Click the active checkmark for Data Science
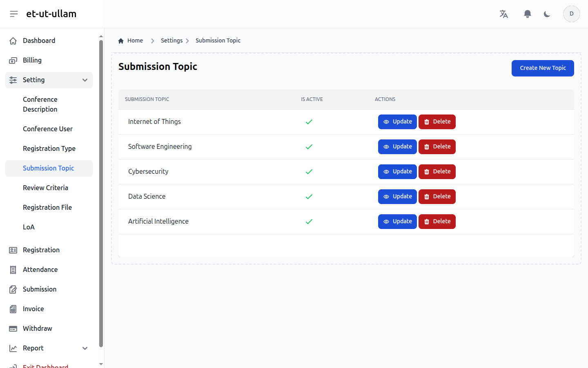This screenshot has height=368, width=588. pos(309,197)
